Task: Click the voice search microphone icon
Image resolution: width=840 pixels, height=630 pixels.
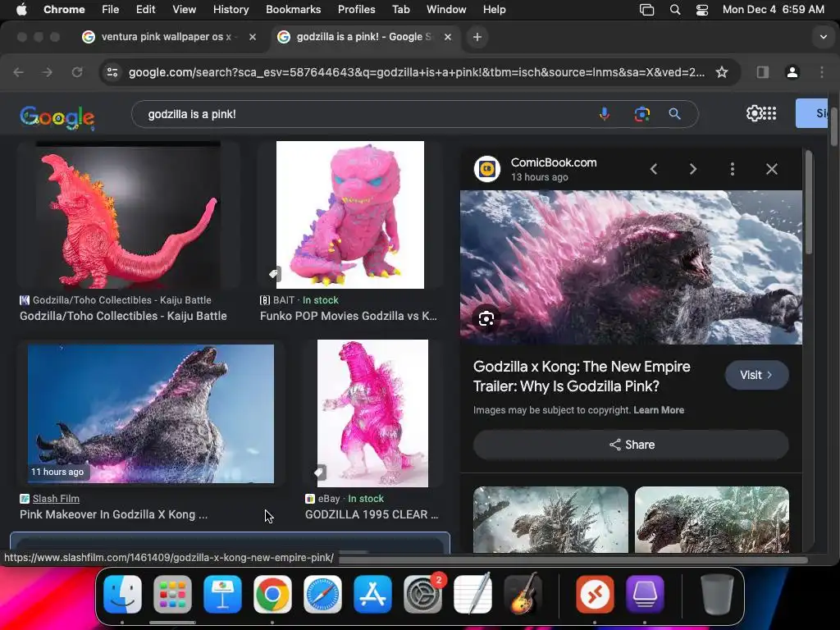Action: (605, 113)
